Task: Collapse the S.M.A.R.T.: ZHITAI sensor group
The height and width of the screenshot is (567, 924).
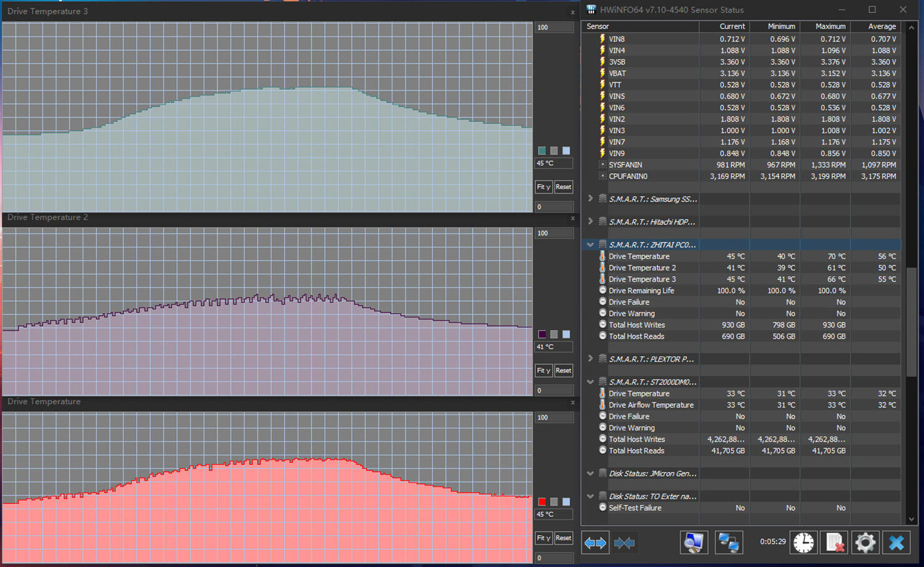Action: (x=590, y=245)
